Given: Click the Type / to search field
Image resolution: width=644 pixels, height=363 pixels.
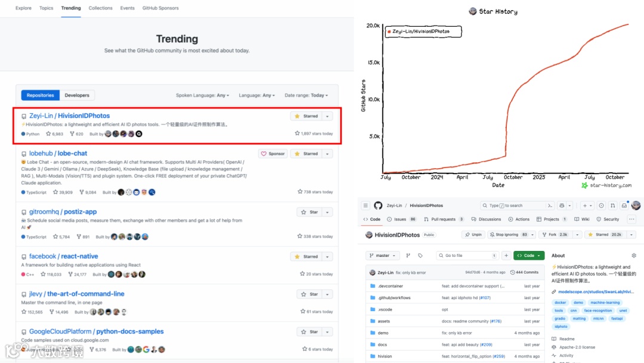Looking at the screenshot, I should pos(518,205).
